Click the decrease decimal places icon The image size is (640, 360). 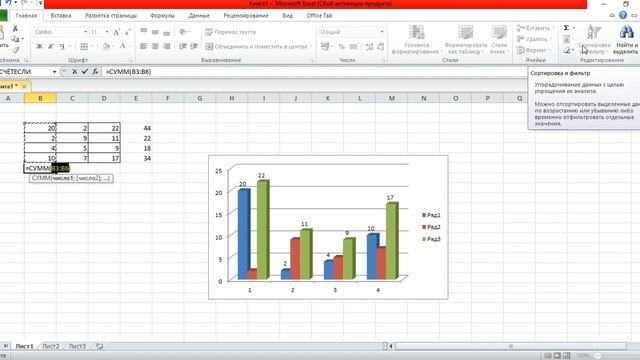(380, 47)
